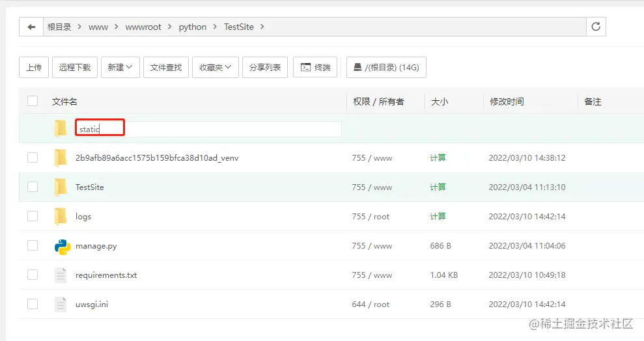644x341 pixels.
Task: Open the logs folder name
Action: 83,217
